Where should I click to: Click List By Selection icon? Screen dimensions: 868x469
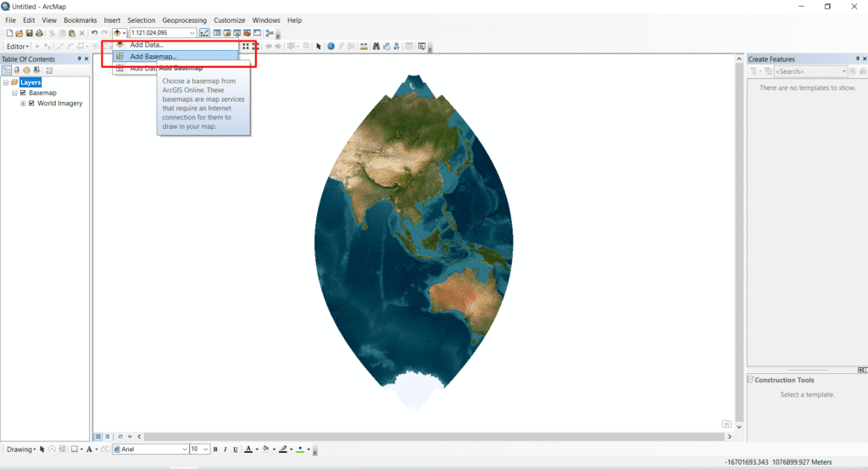[x=36, y=70]
